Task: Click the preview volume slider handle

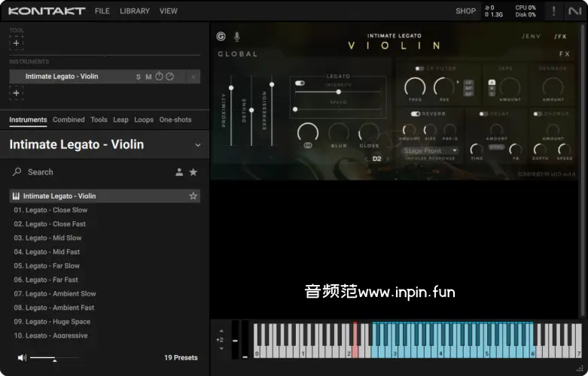Action: click(x=55, y=360)
